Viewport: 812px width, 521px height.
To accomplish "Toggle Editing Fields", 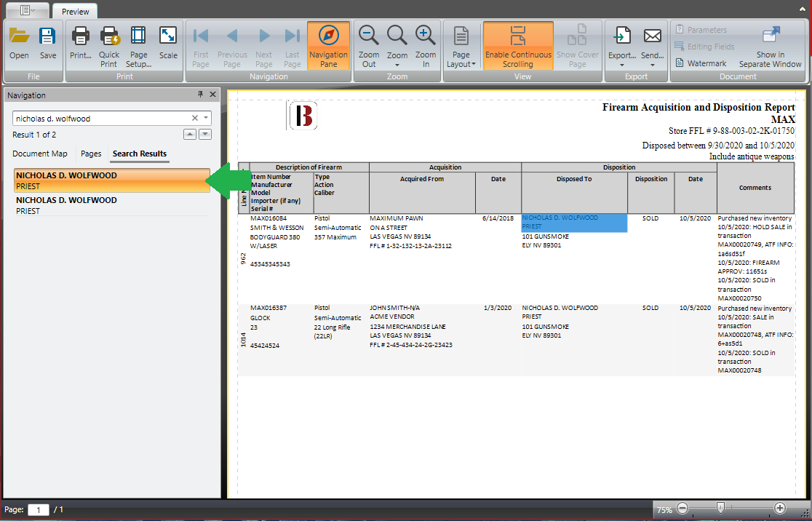I will (x=704, y=47).
